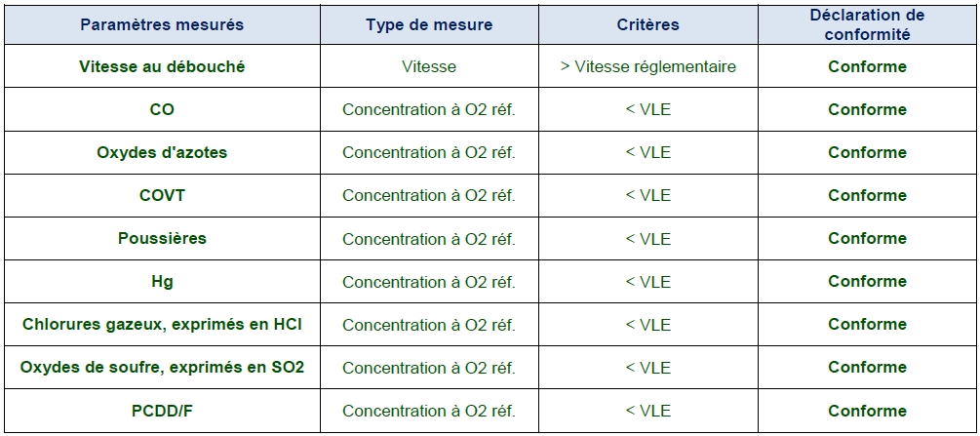This screenshot has height=436, width=980.
Task: Click '< VLE' in the CO row
Action: (x=647, y=110)
